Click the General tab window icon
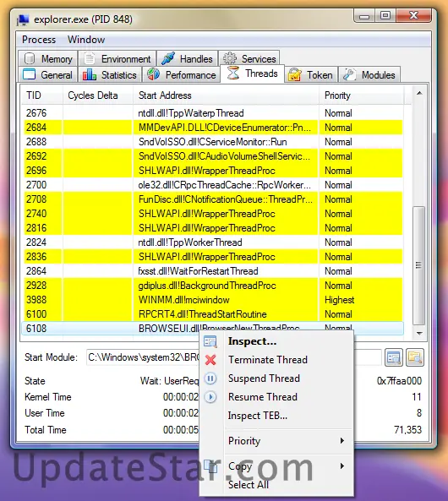 (29, 74)
